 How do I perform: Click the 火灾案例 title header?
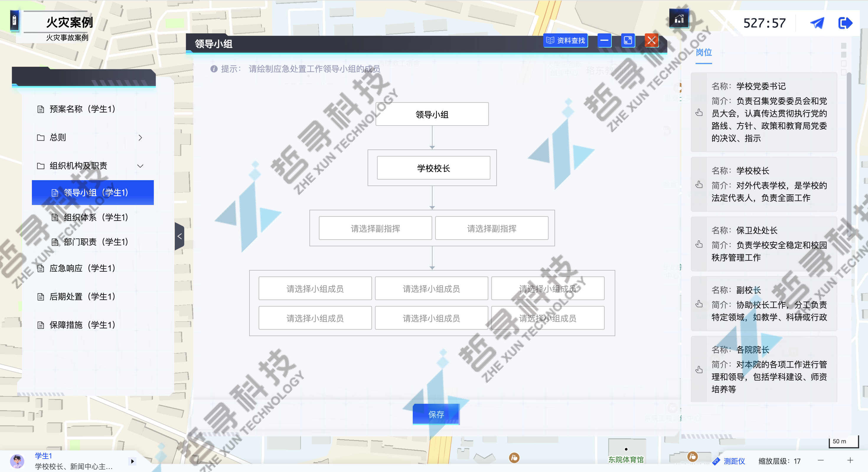tap(69, 22)
